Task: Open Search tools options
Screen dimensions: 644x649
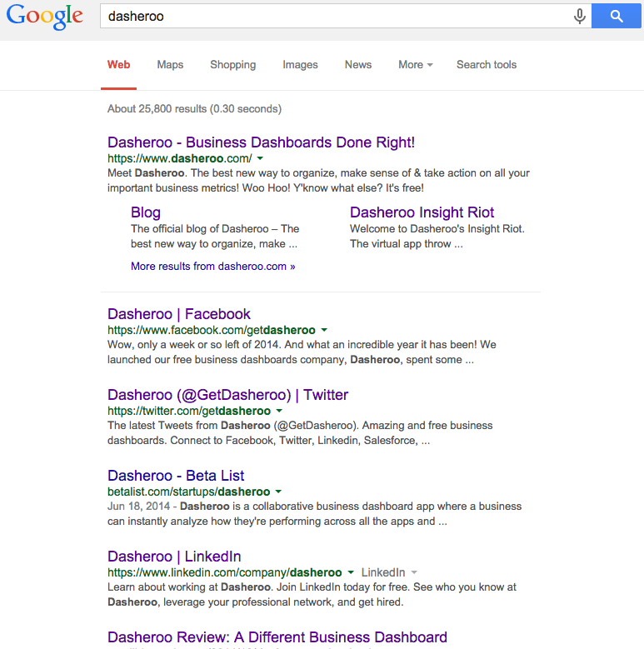Action: 487,64
